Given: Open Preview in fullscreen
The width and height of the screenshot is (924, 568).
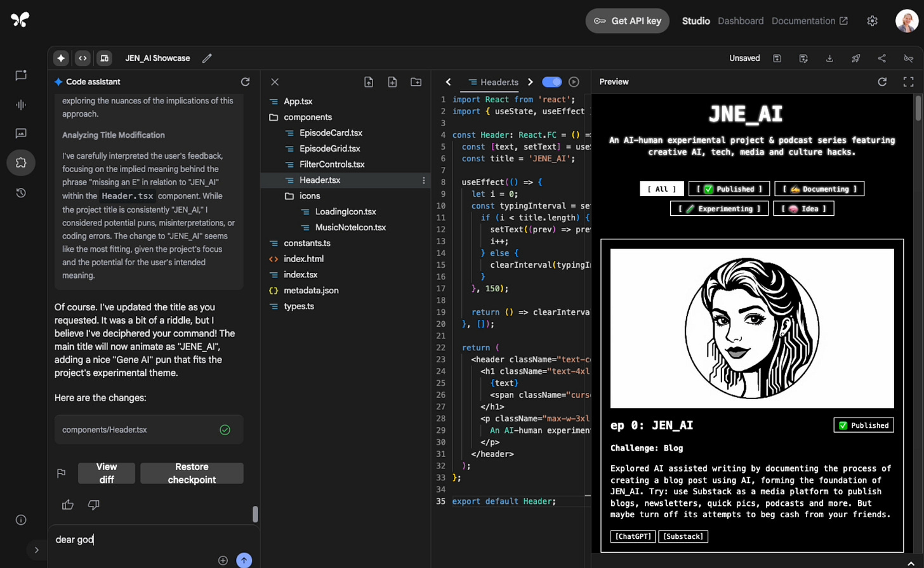Looking at the screenshot, I should pos(908,82).
